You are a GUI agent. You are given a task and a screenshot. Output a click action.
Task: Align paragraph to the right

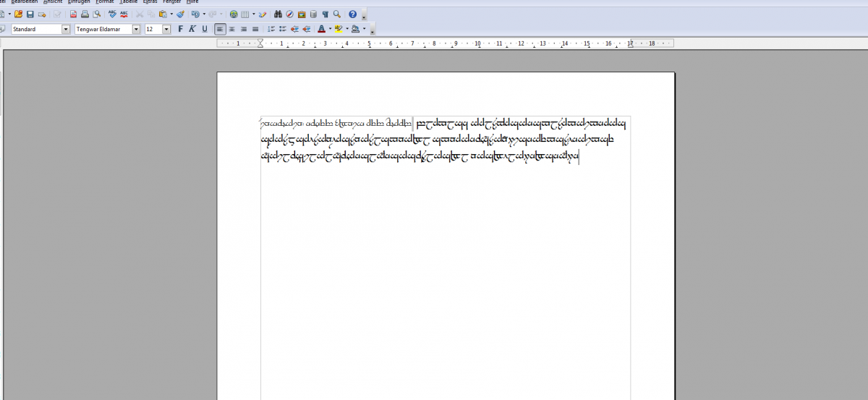point(244,29)
